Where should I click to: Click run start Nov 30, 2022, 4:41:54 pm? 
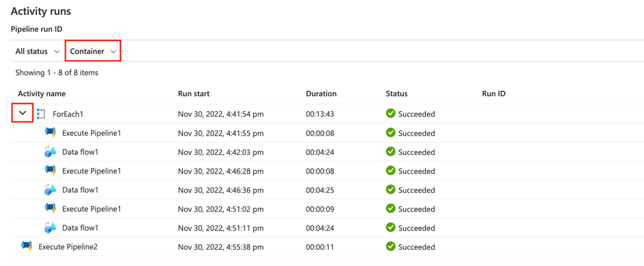click(220, 114)
